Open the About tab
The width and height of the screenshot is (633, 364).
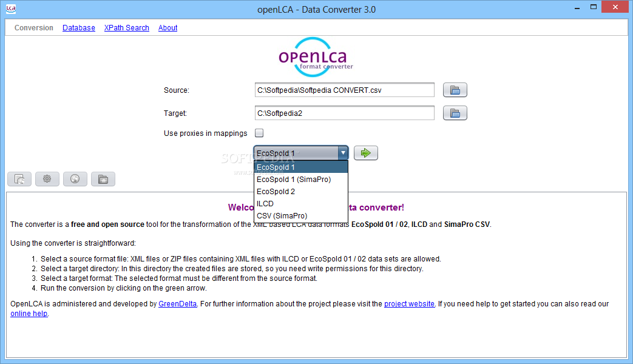[168, 28]
